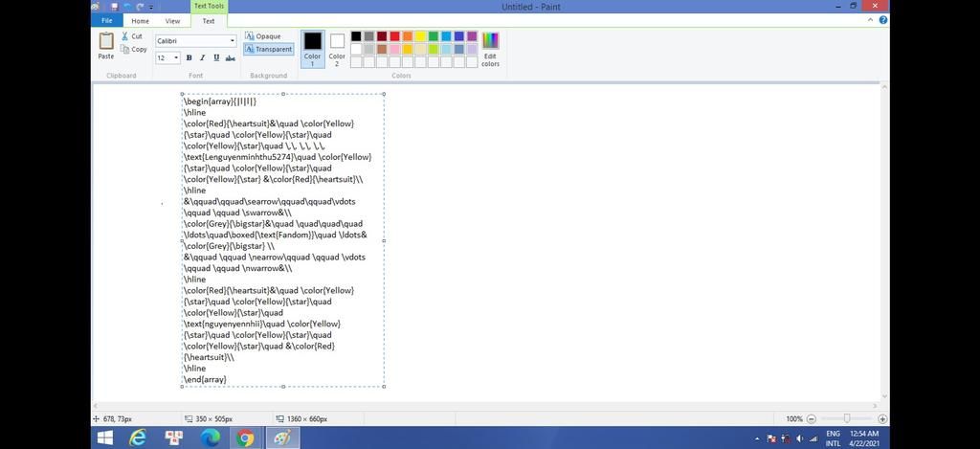This screenshot has height=449, width=980.
Task: Open the Windows Start menu
Action: 105,438
